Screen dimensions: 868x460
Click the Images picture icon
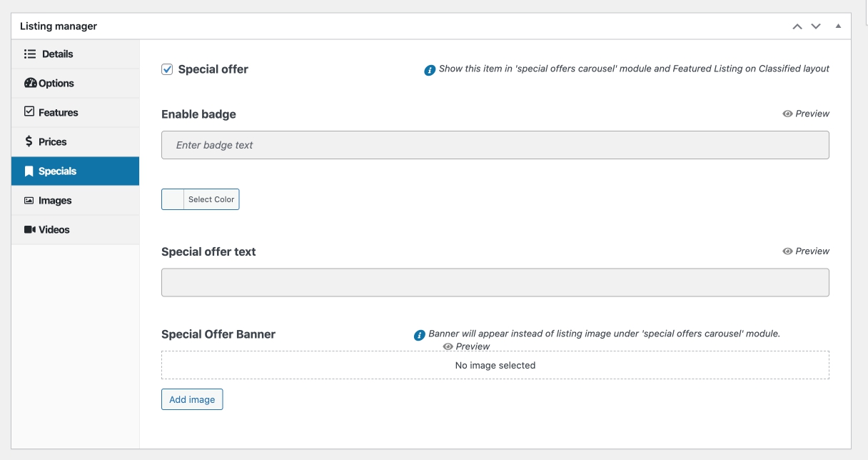(29, 201)
